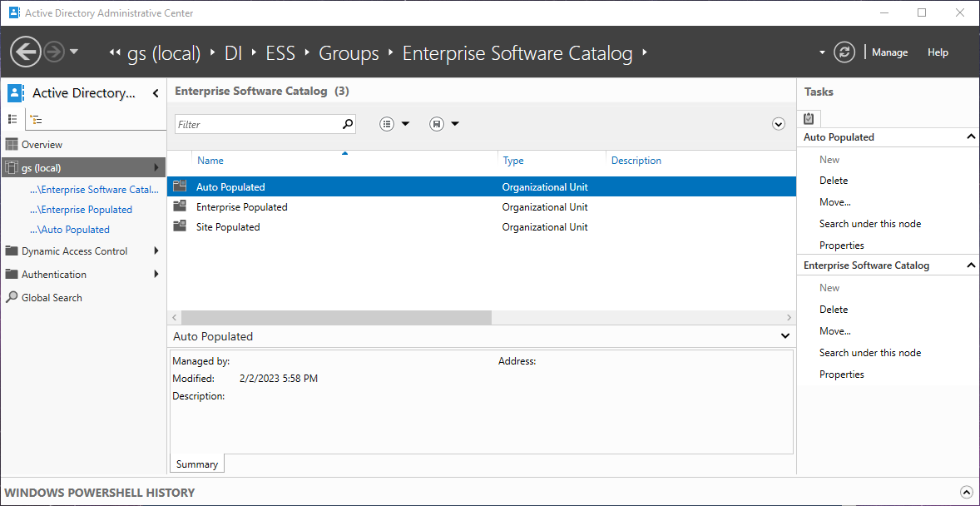Click Move... under Enterprise Software Catalog tasks
Screen dimensions: 980x506
(x=835, y=331)
